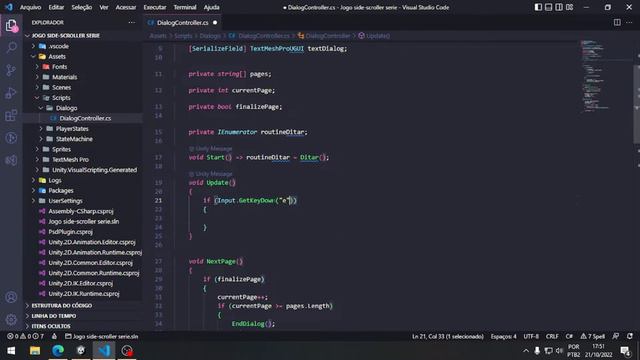Open File Explorer from taskbar
Viewport: 640px width, 360px height.
(x=35, y=351)
